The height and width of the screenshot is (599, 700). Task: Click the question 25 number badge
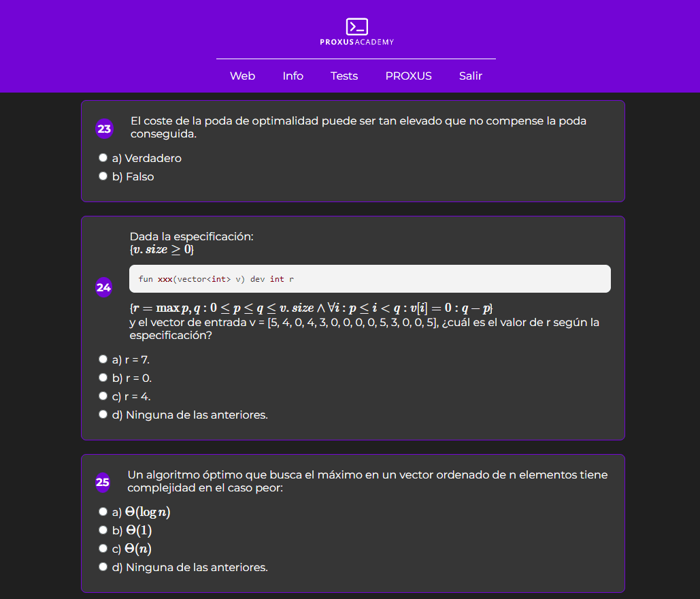pyautogui.click(x=103, y=483)
